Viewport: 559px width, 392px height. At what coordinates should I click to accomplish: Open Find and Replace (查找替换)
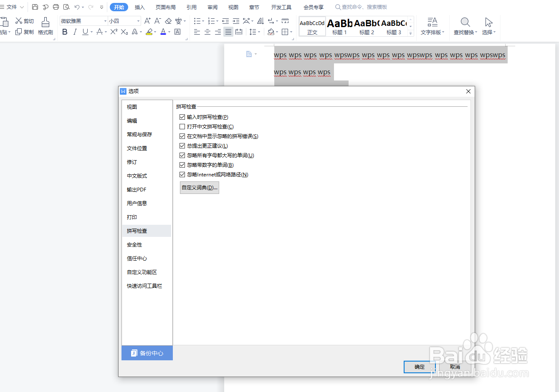coord(465,26)
